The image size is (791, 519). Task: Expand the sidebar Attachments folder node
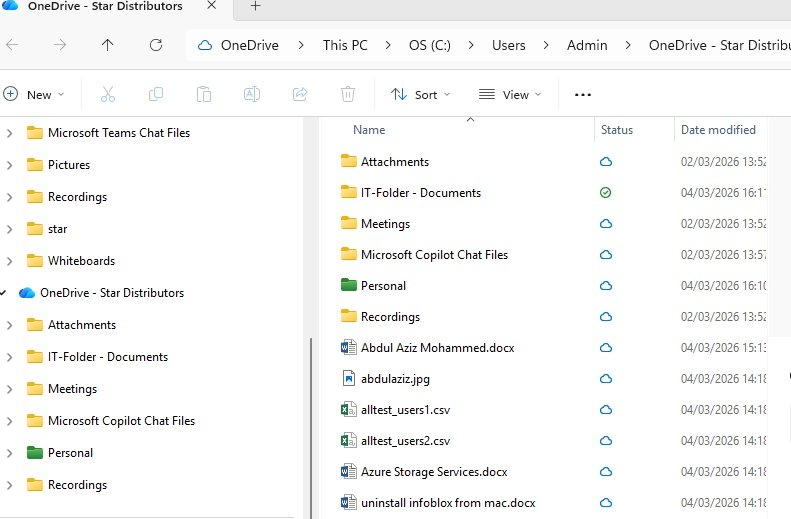[9, 325]
